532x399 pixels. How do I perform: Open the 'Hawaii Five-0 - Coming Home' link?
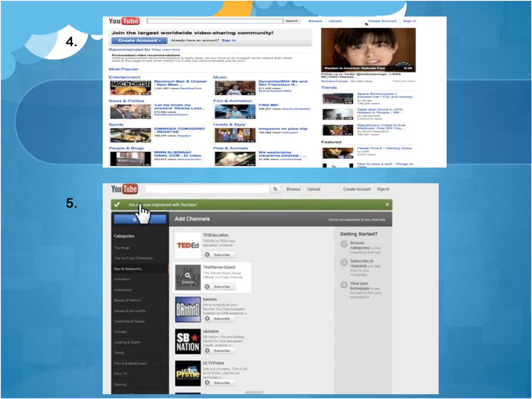click(384, 148)
